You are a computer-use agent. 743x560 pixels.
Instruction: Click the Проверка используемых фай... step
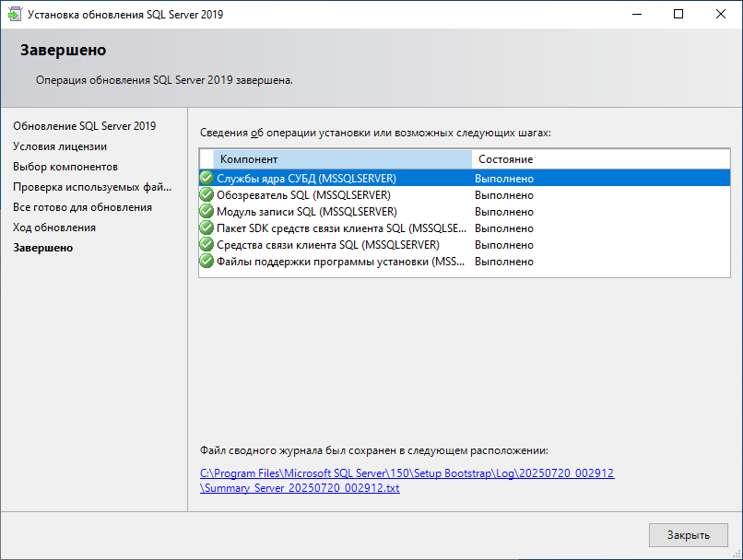(92, 187)
